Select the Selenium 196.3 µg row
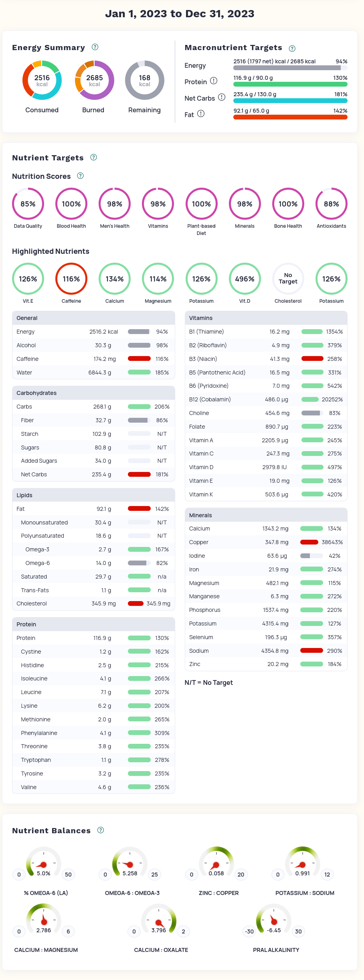This screenshot has width=364, height=980. pyautogui.click(x=266, y=637)
